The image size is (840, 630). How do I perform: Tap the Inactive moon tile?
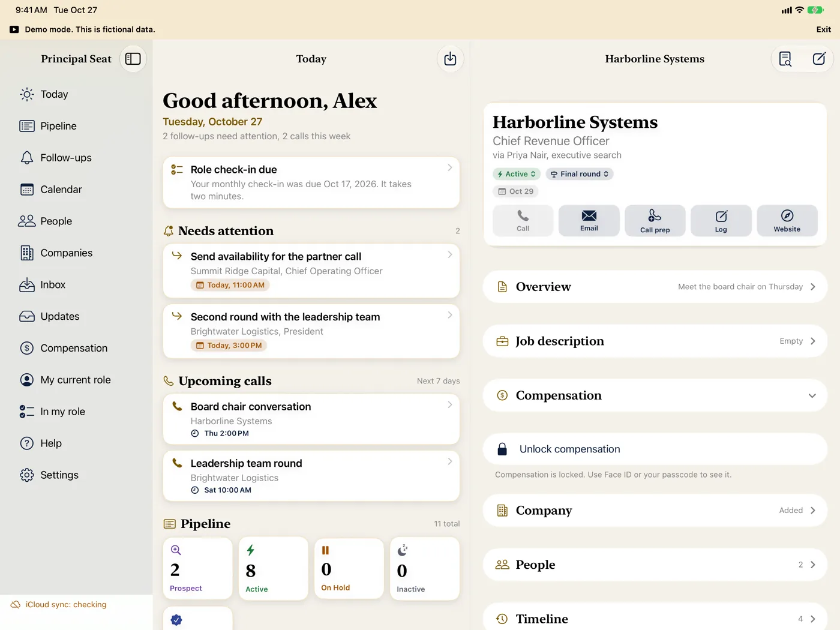click(424, 568)
